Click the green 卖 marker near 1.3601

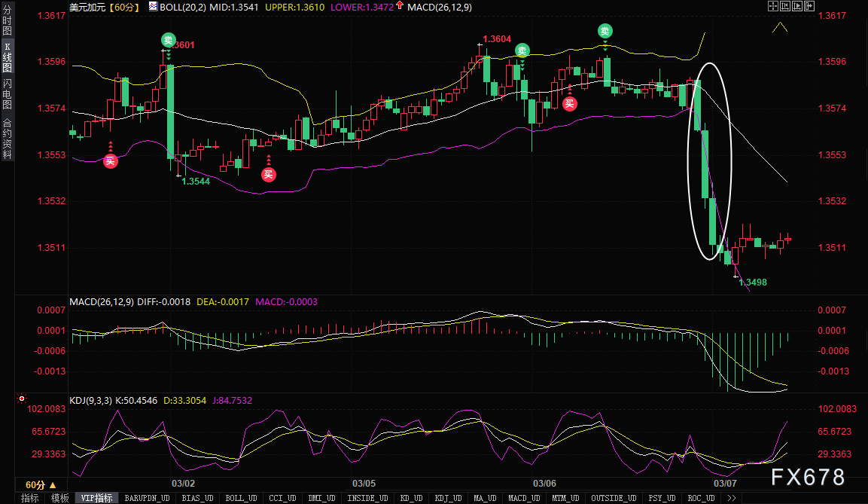pos(169,40)
